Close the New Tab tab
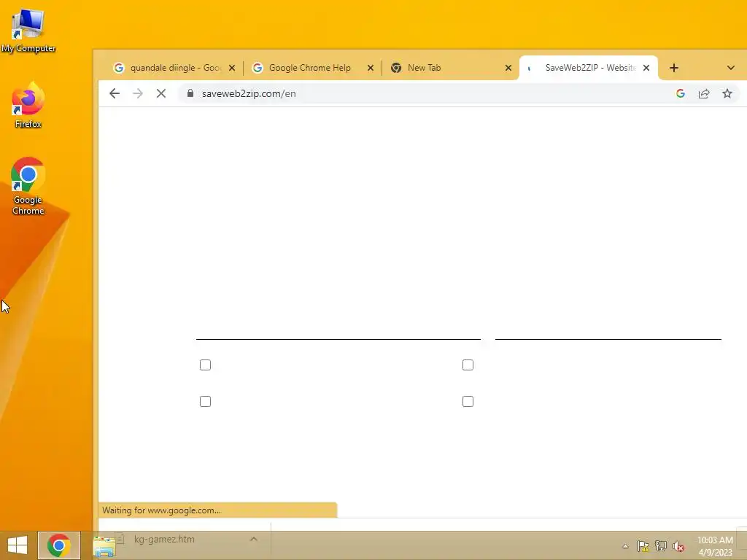747x560 pixels. pyautogui.click(x=508, y=68)
